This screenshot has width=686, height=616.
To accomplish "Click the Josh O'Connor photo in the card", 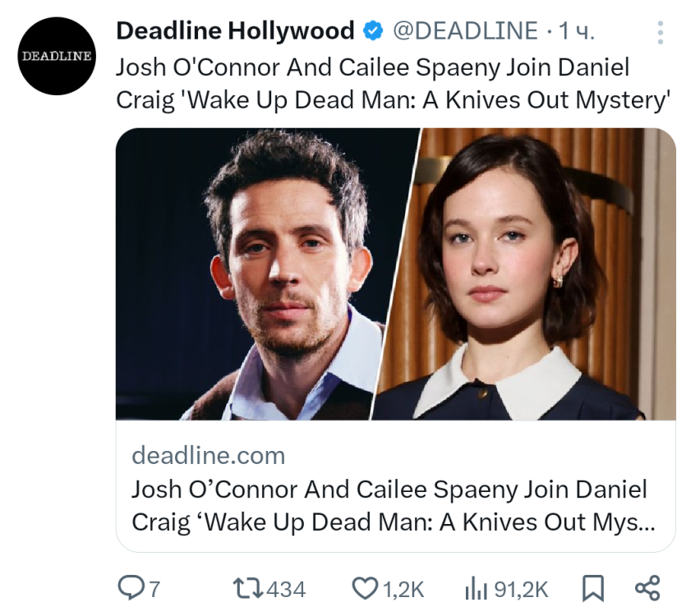I will tap(246, 271).
